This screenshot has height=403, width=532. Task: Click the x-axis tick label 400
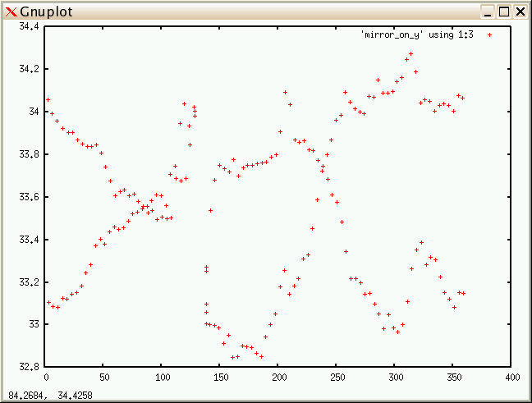(511, 378)
